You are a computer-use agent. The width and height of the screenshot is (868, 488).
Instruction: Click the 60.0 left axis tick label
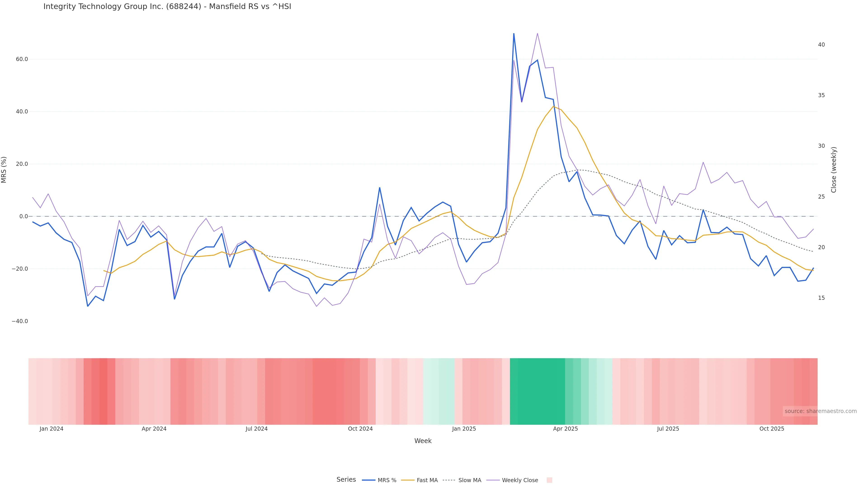pos(22,59)
